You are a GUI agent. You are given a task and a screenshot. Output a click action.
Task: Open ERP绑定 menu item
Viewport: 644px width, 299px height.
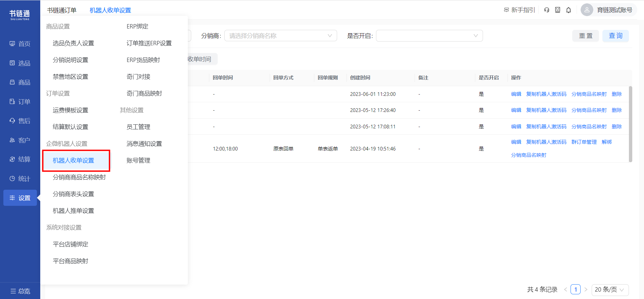138,26
